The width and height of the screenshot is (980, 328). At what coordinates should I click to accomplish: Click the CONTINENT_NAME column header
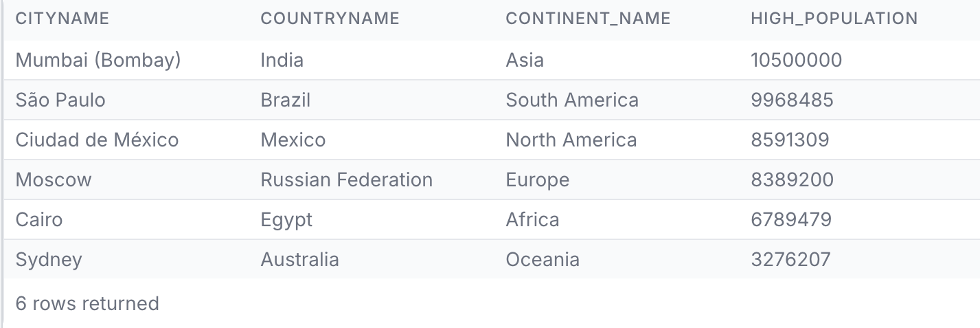(x=588, y=19)
